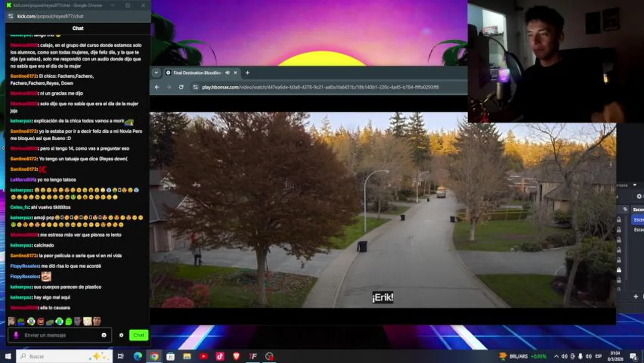The width and height of the screenshot is (644, 363).
Task: Click the Buscar taskbar search box
Action: [x=65, y=356]
